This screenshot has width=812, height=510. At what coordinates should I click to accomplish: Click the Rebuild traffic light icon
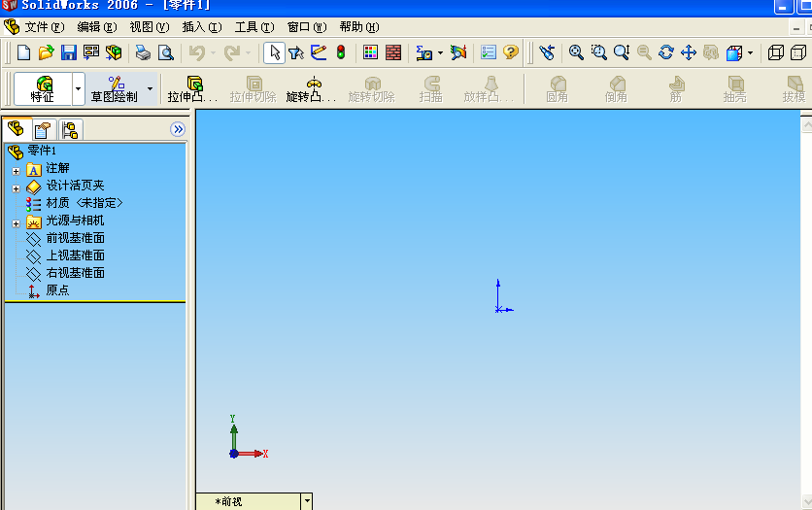(x=341, y=52)
